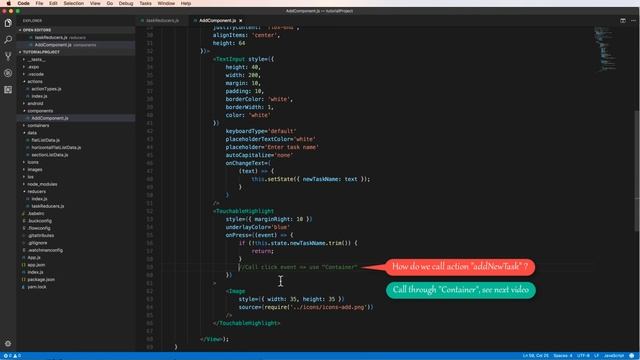The width and height of the screenshot is (640, 360).
Task: Close the AddComponent.js editor tab
Action: click(241, 20)
